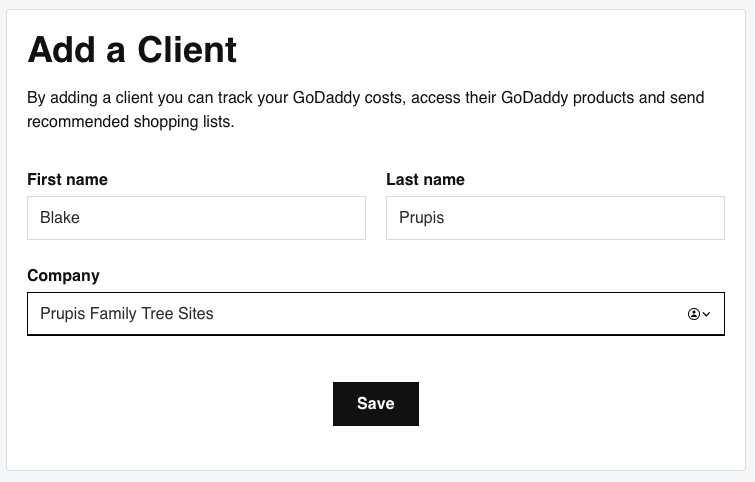Place cursor on the text "Prupis" in Last name
The image size is (755, 482).
pyautogui.click(x=421, y=218)
